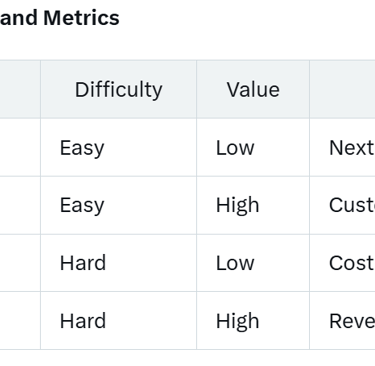Click the Easy cell in the Low-value row

point(118,147)
